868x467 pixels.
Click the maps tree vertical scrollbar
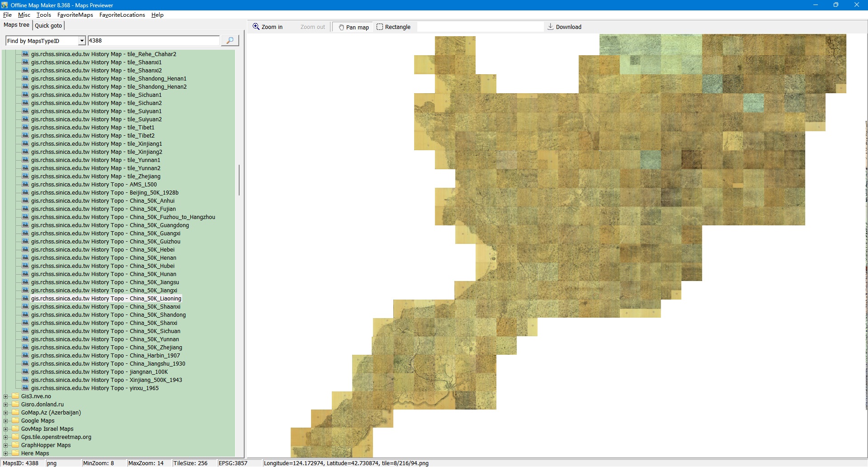click(x=239, y=180)
